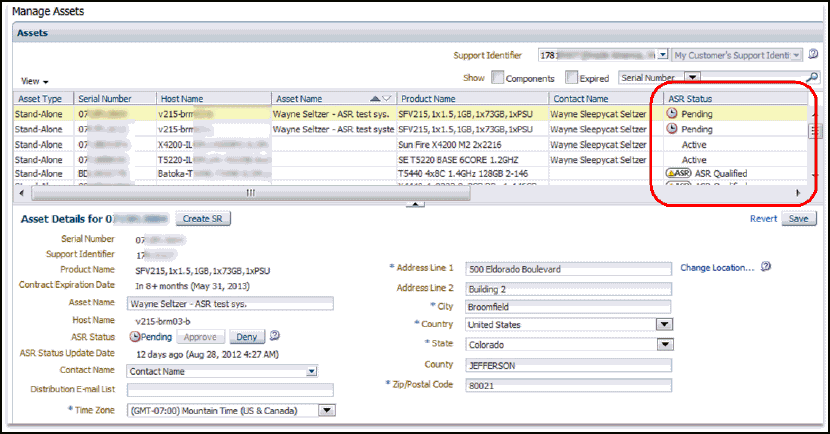Click the Serial Number column header
Image resolution: width=830 pixels, height=434 pixels.
click(x=115, y=98)
